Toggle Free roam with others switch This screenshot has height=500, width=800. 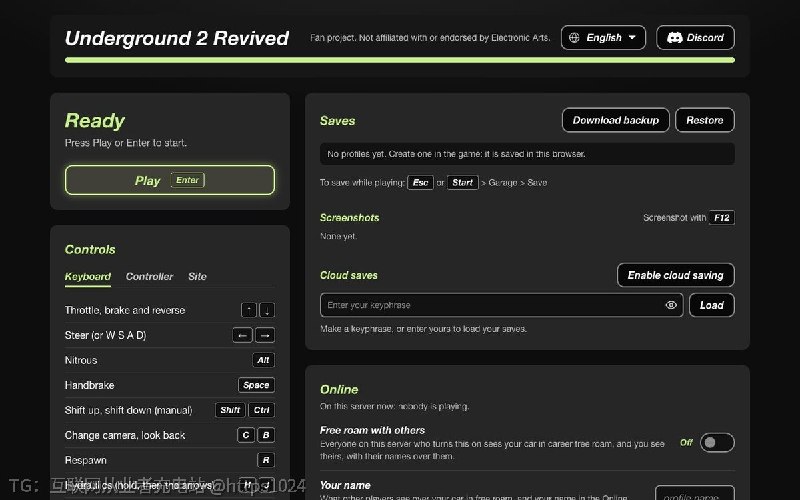(x=717, y=442)
